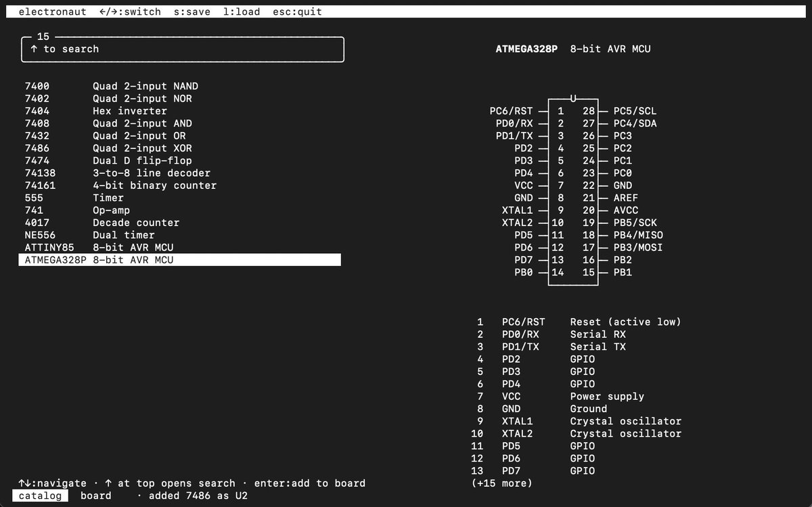
Task: Pick the 4017 Decade counter part
Action: click(x=179, y=223)
